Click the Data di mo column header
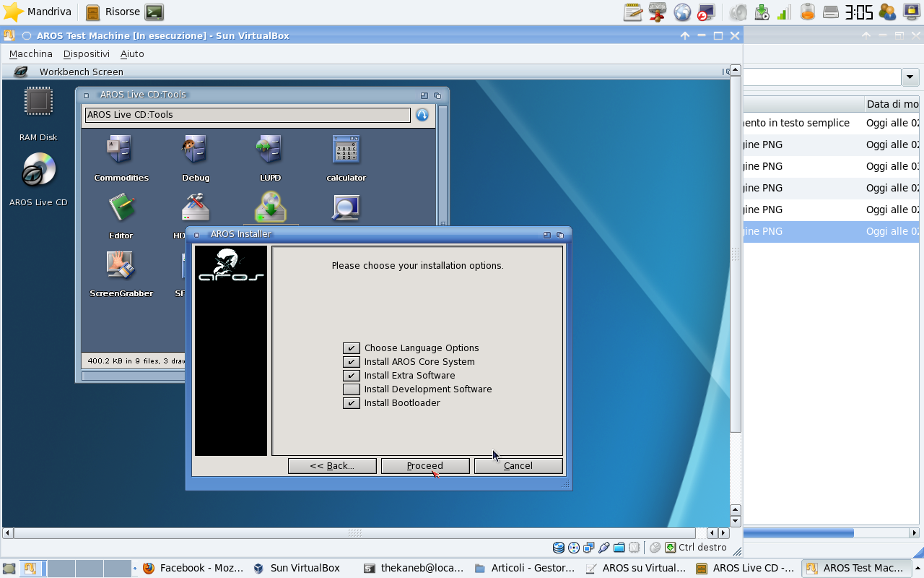The width and height of the screenshot is (924, 578). (892, 104)
